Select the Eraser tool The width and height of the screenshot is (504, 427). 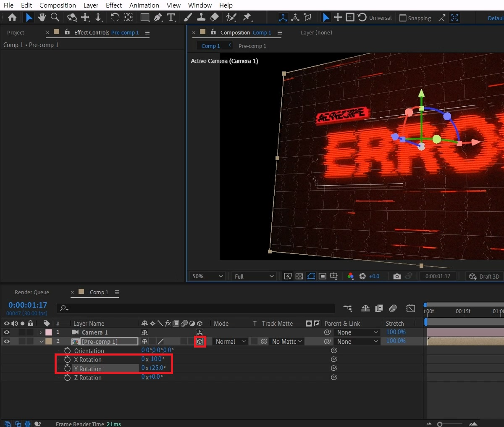tap(214, 17)
